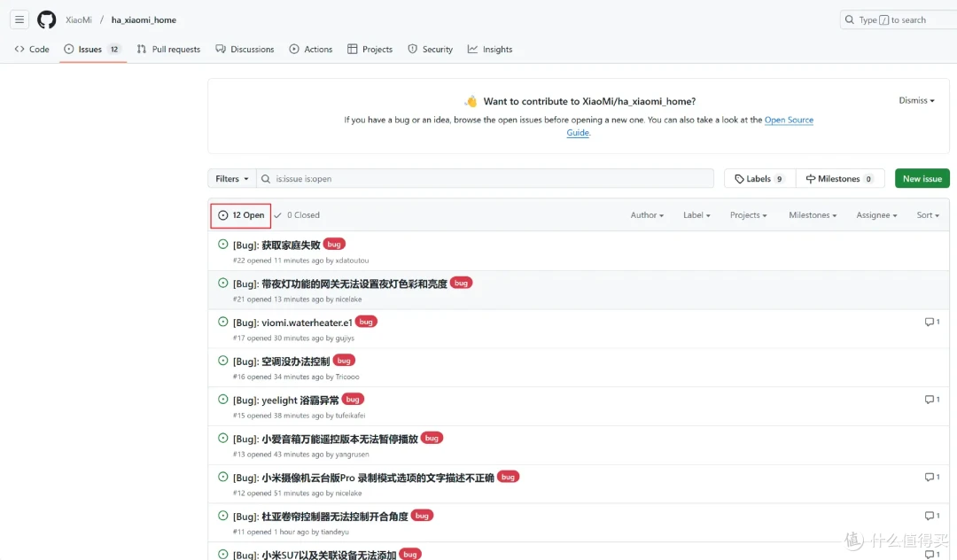This screenshot has height=560, width=957.
Task: Click open-issue status icon for viomi.waterheater.e1
Action: point(222,322)
